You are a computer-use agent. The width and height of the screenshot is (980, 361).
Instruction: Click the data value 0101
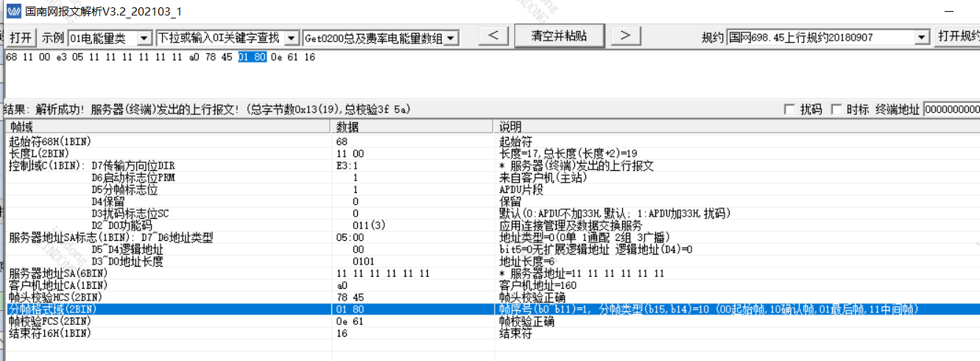click(363, 261)
